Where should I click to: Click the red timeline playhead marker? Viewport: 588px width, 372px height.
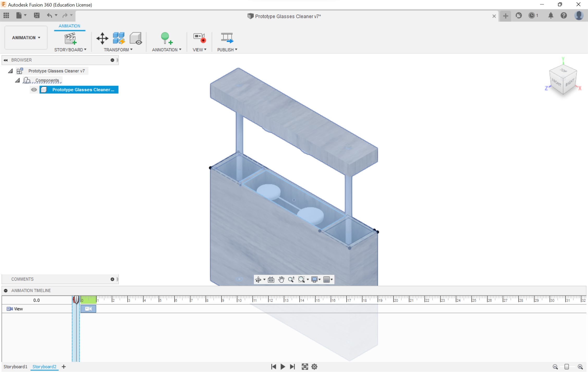[x=76, y=300]
